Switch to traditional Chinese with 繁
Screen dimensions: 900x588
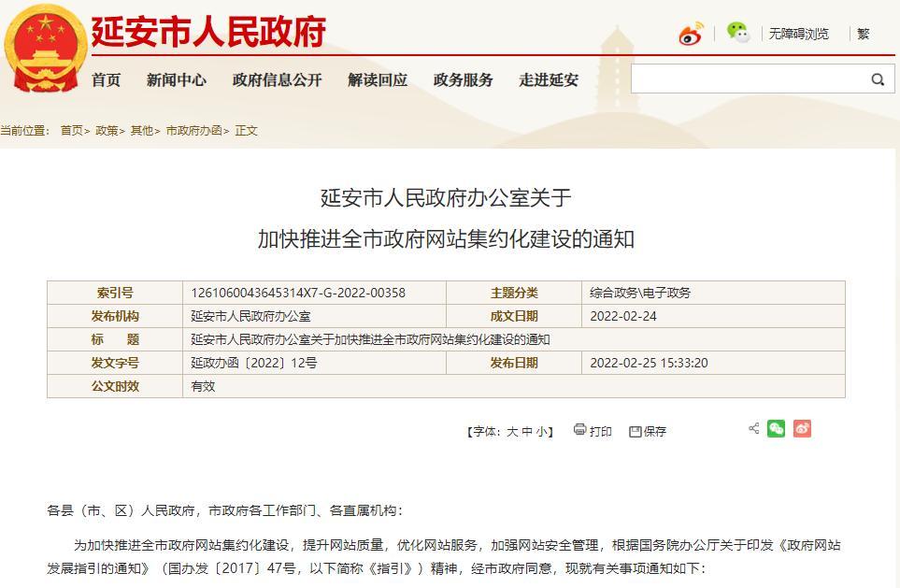pos(864,34)
